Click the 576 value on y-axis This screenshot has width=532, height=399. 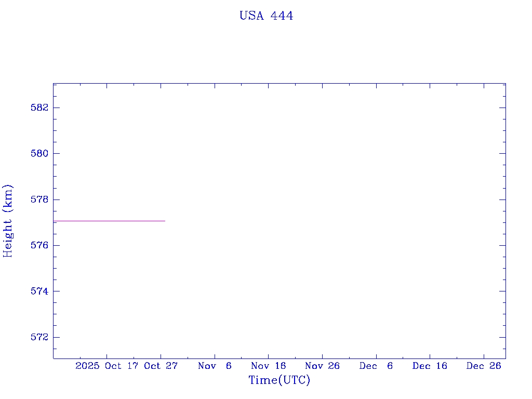click(x=39, y=245)
